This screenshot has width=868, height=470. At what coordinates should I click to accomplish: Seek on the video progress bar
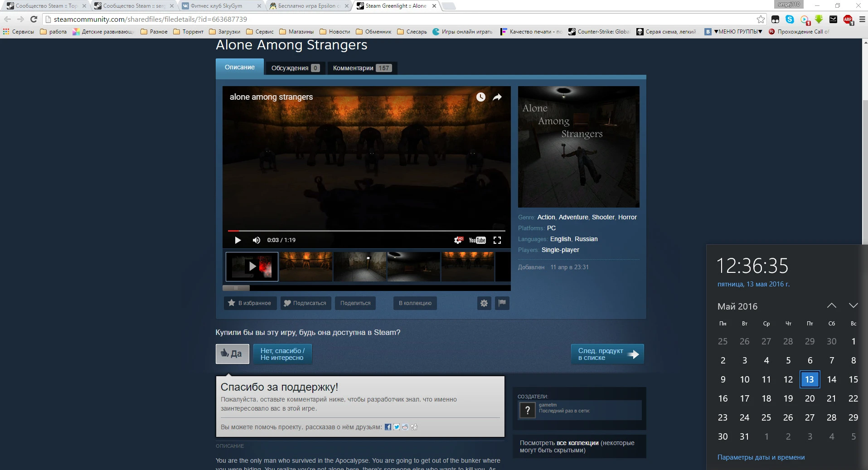(366, 231)
